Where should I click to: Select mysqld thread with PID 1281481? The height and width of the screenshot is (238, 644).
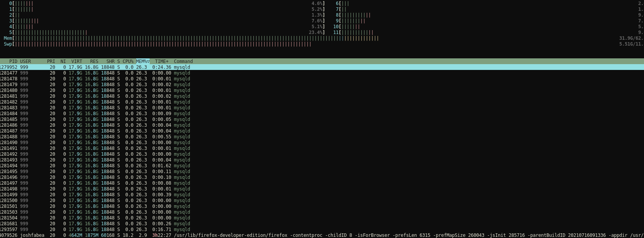(322, 96)
